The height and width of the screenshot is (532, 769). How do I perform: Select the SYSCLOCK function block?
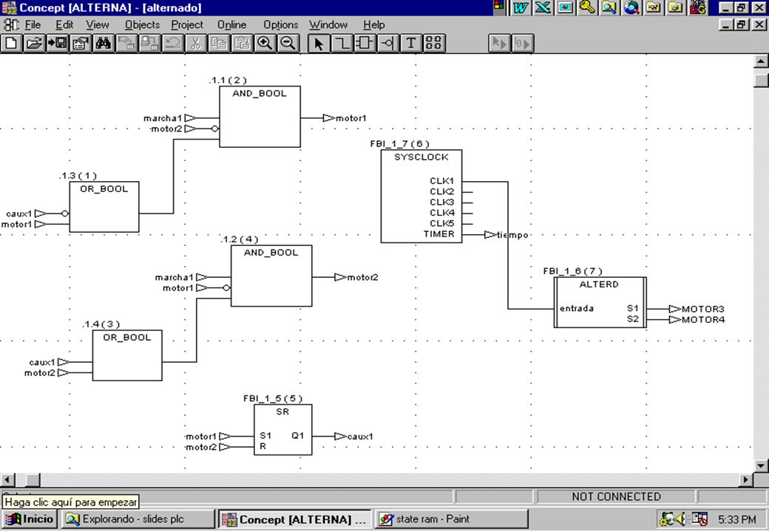tap(421, 197)
